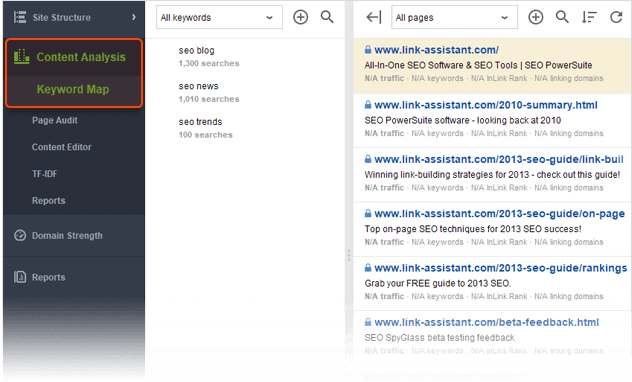Click the lock icon beside 2010-summary.html
This screenshot has width=632, height=382.
tap(368, 105)
